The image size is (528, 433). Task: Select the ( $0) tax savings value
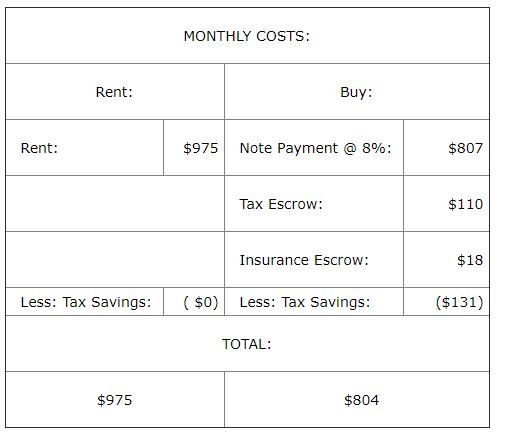201,302
